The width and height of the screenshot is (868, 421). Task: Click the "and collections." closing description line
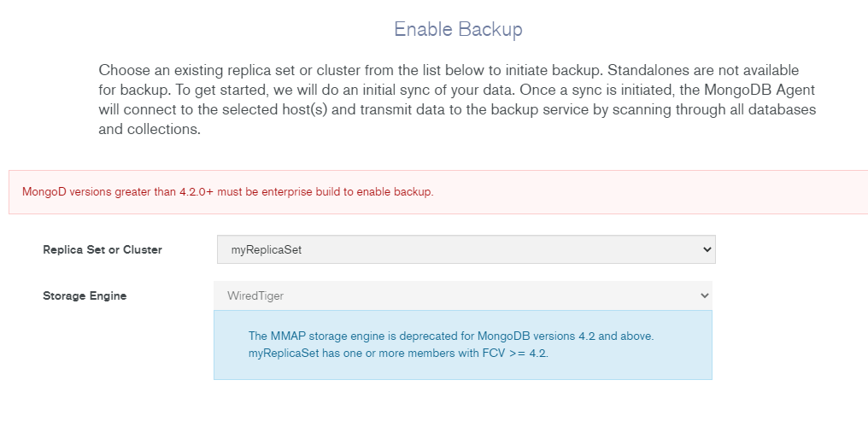pos(149,131)
